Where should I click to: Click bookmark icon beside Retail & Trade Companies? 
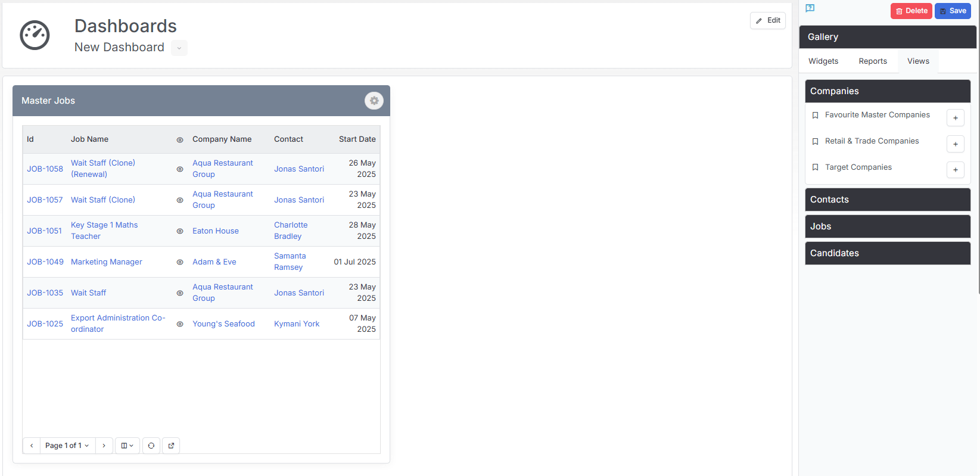click(816, 142)
